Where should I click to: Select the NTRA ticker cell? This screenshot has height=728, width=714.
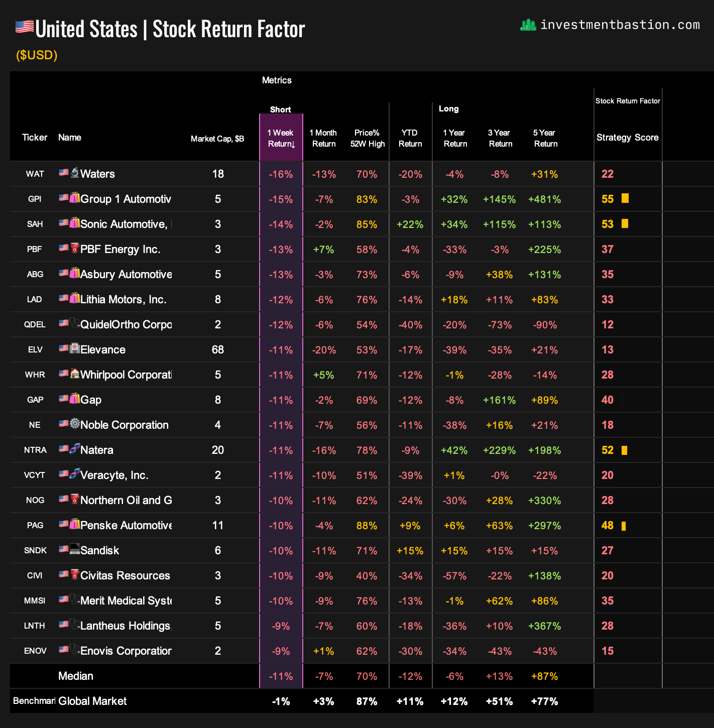coord(35,450)
